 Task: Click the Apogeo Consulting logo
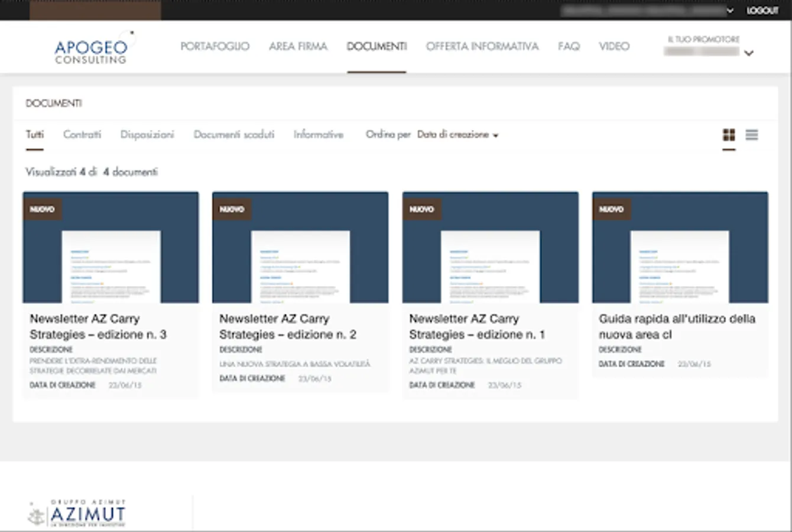93,47
